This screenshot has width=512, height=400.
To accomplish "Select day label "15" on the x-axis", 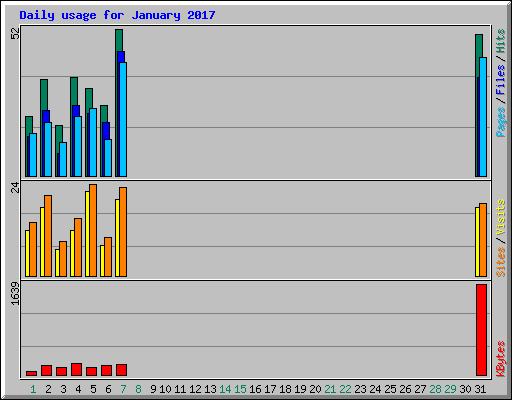I will [x=240, y=389].
